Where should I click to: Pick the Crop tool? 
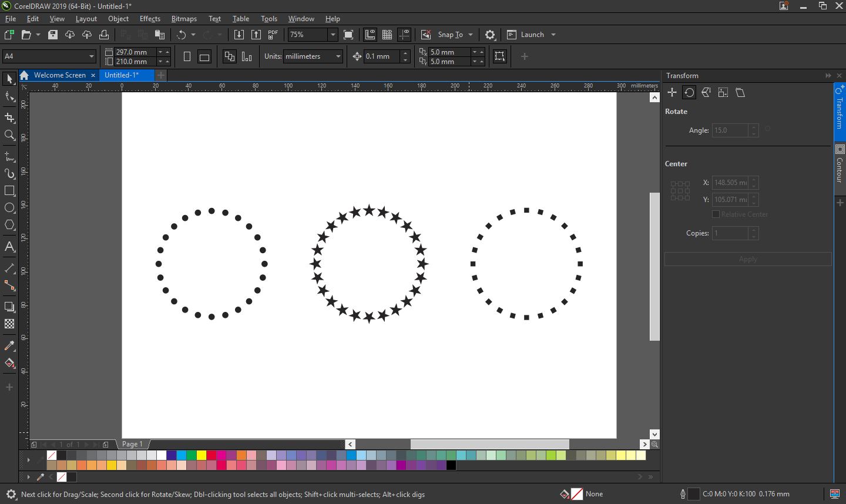[x=9, y=117]
